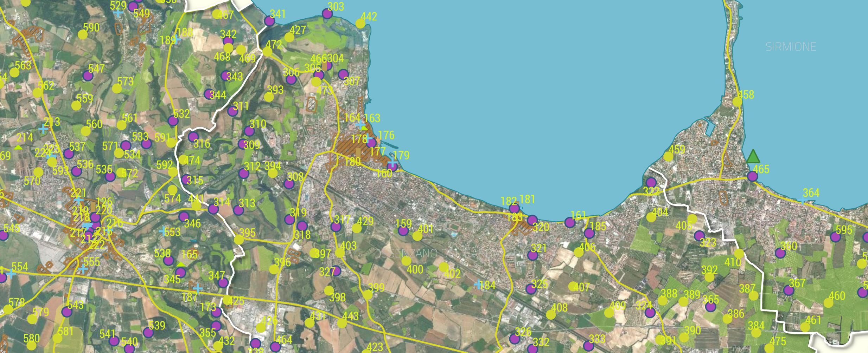868x353 pixels.
Task: Select purple marker 360
Action: (x=780, y=253)
